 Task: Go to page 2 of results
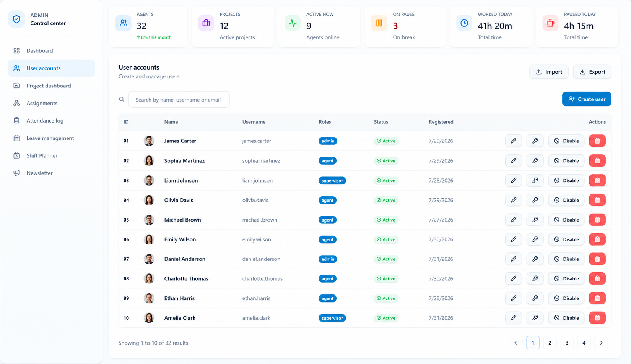550,343
